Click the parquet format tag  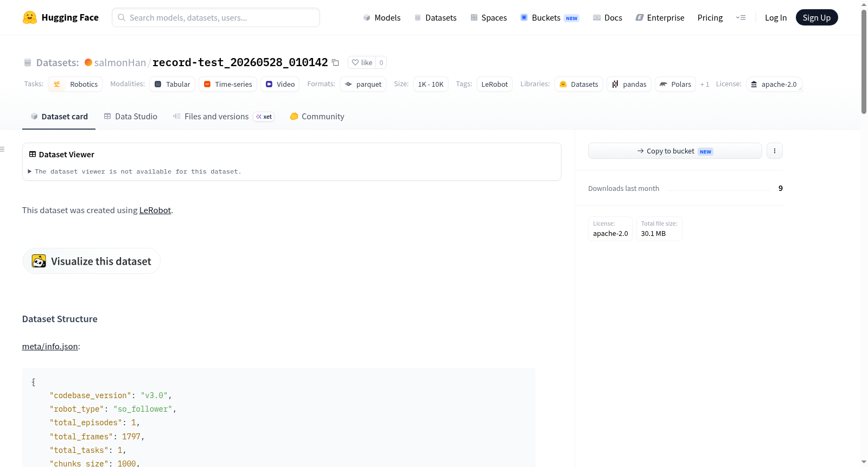point(363,84)
